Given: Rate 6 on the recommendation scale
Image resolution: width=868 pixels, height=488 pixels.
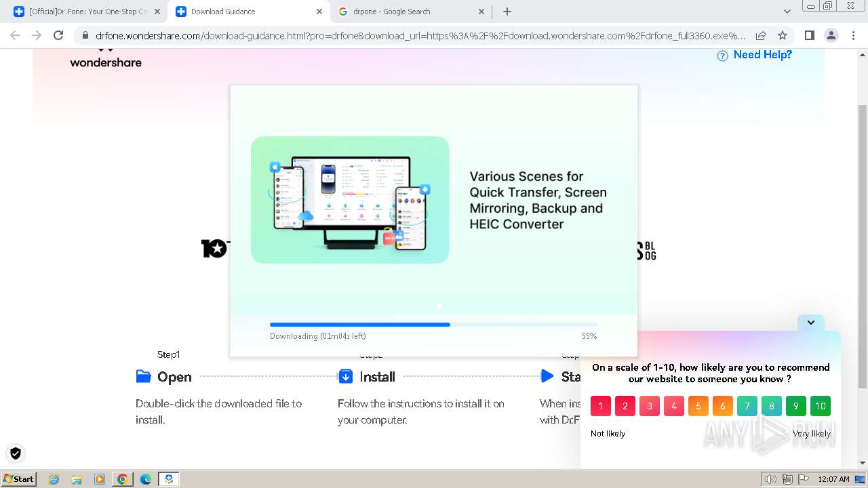Looking at the screenshot, I should pyautogui.click(x=723, y=406).
